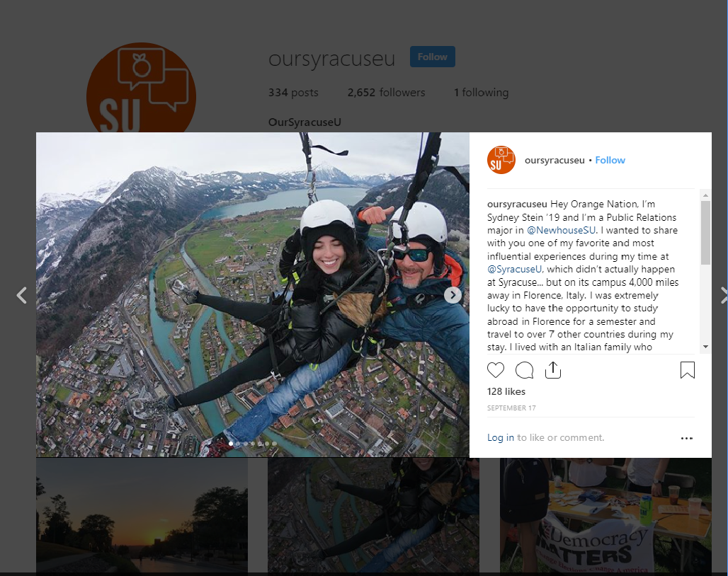Select the first carousel dot indicator
This screenshot has width=728, height=576.
pyautogui.click(x=231, y=444)
